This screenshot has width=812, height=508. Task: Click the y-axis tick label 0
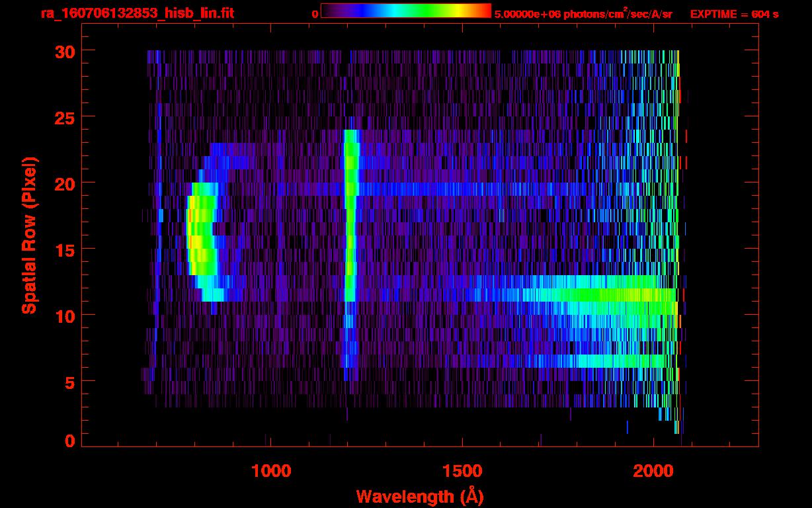point(68,441)
